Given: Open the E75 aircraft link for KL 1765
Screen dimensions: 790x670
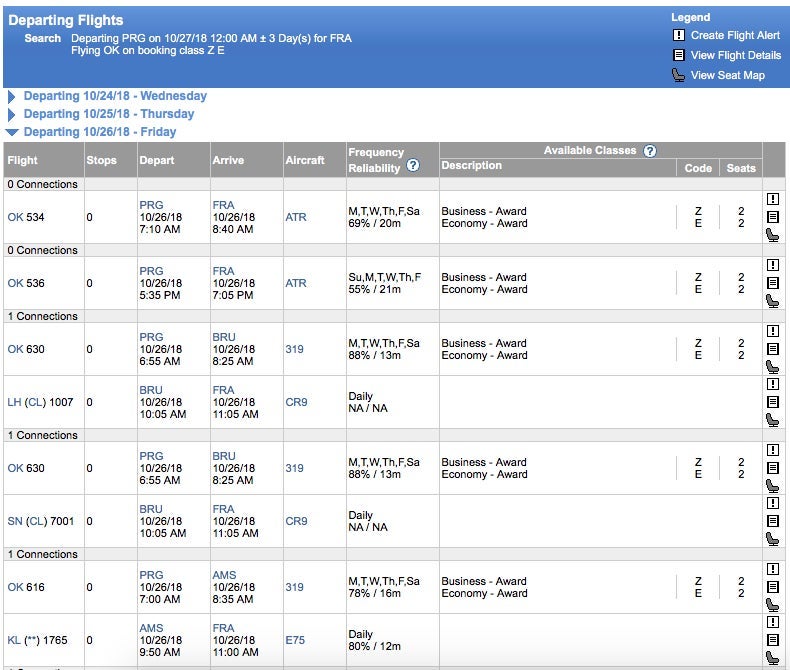Looking at the screenshot, I should [x=296, y=640].
